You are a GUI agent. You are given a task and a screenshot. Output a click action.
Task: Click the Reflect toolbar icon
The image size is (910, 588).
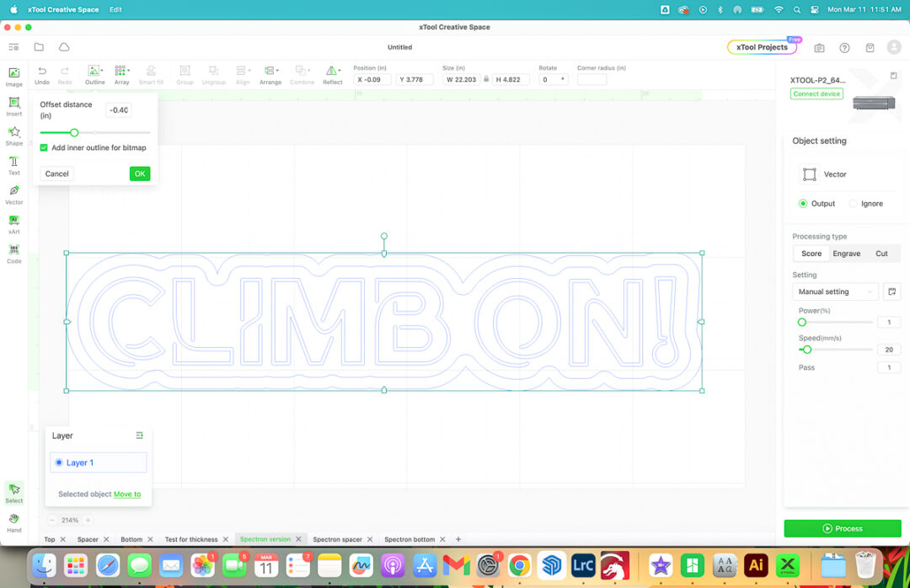(333, 74)
